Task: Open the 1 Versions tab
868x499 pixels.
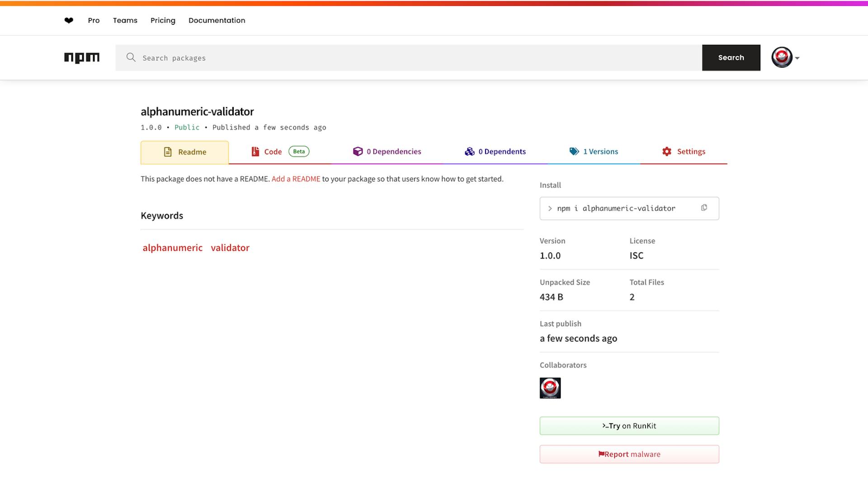Action: [x=594, y=151]
